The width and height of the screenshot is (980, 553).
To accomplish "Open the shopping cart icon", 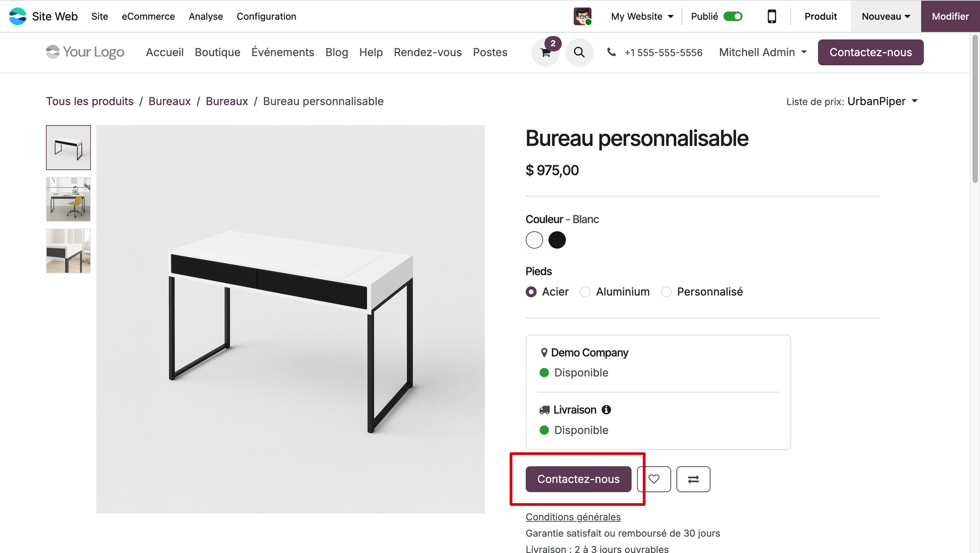I will coord(545,53).
